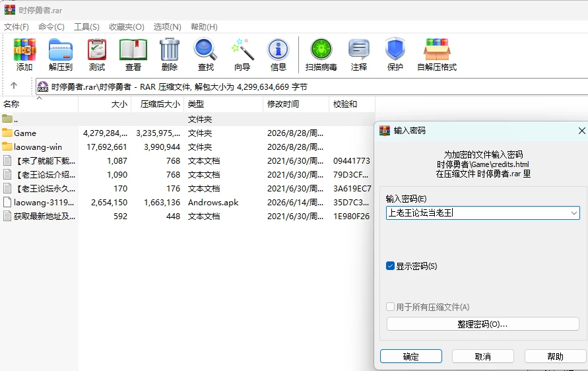The image size is (588, 371).
Task: Sort by the 修改时间 column header
Action: 296,104
